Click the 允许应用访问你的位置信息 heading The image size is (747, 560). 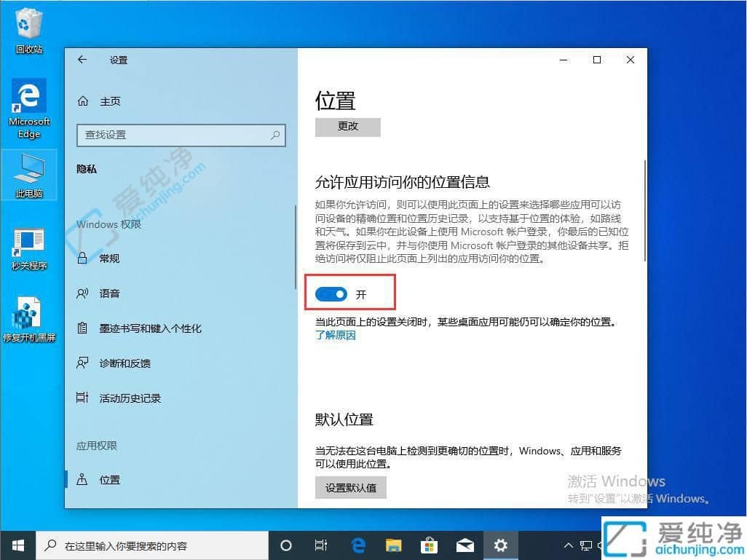click(403, 182)
